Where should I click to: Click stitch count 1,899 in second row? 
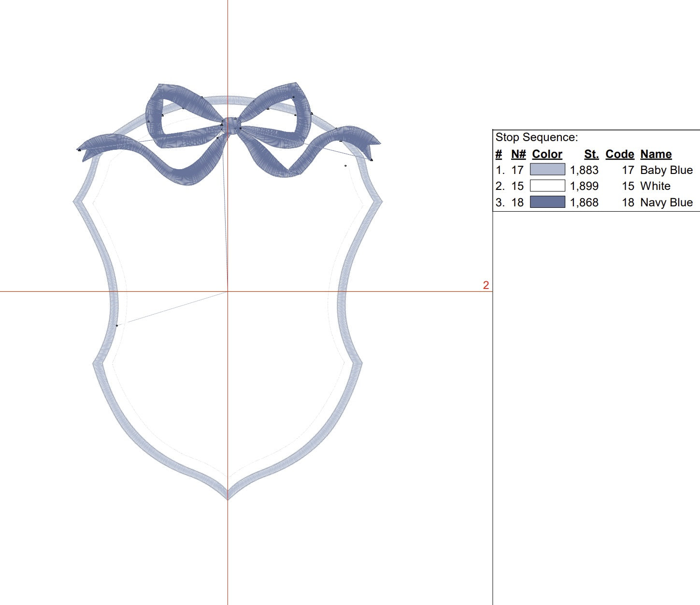584,186
